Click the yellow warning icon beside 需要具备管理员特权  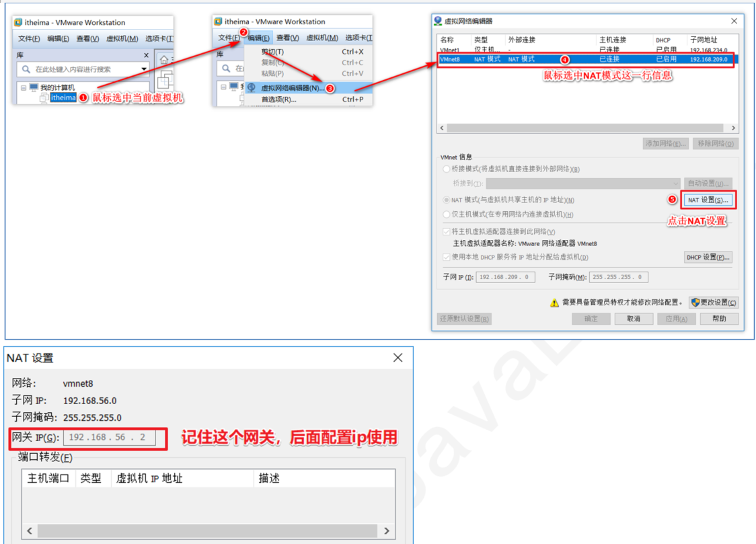tap(554, 303)
